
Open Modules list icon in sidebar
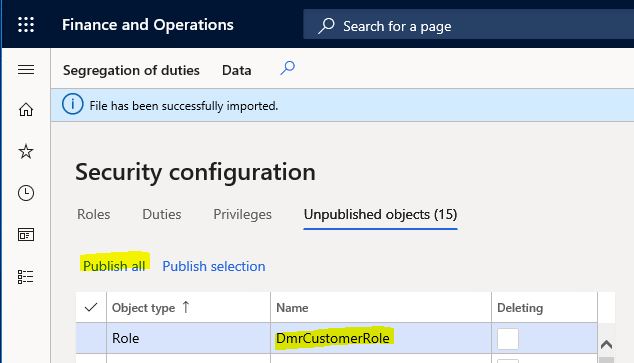pos(25,277)
